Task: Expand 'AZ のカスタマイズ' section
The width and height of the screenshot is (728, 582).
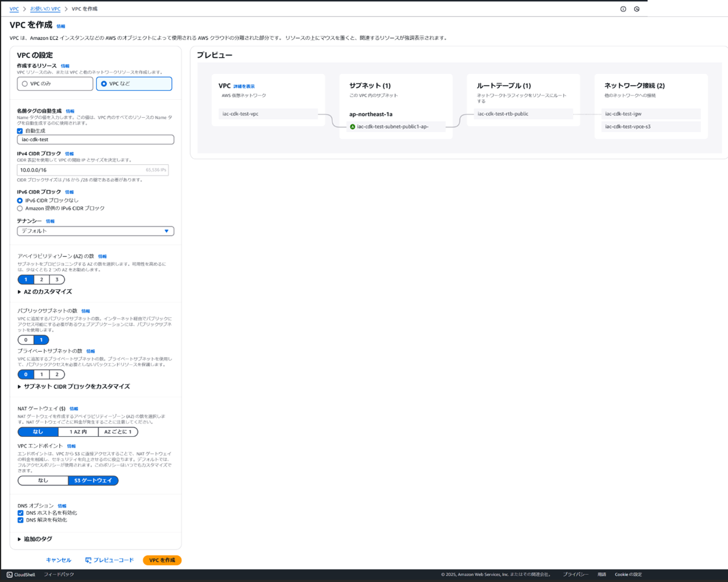Action: [x=45, y=292]
